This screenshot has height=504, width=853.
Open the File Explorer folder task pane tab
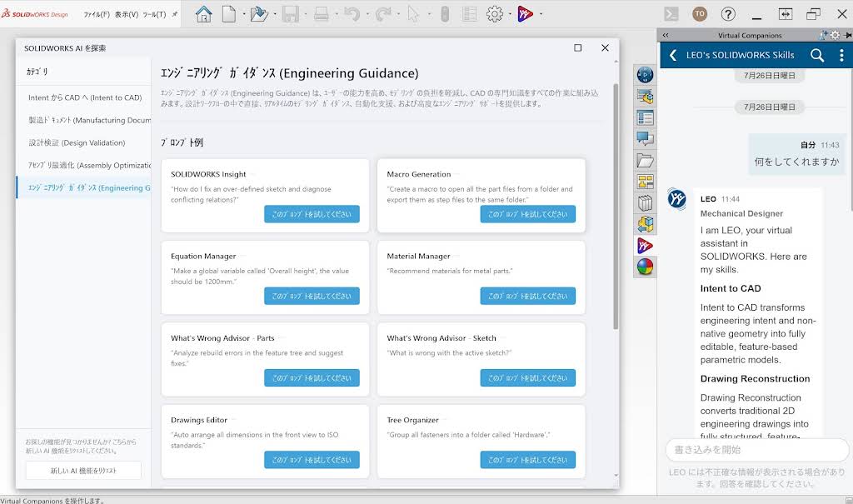(646, 161)
